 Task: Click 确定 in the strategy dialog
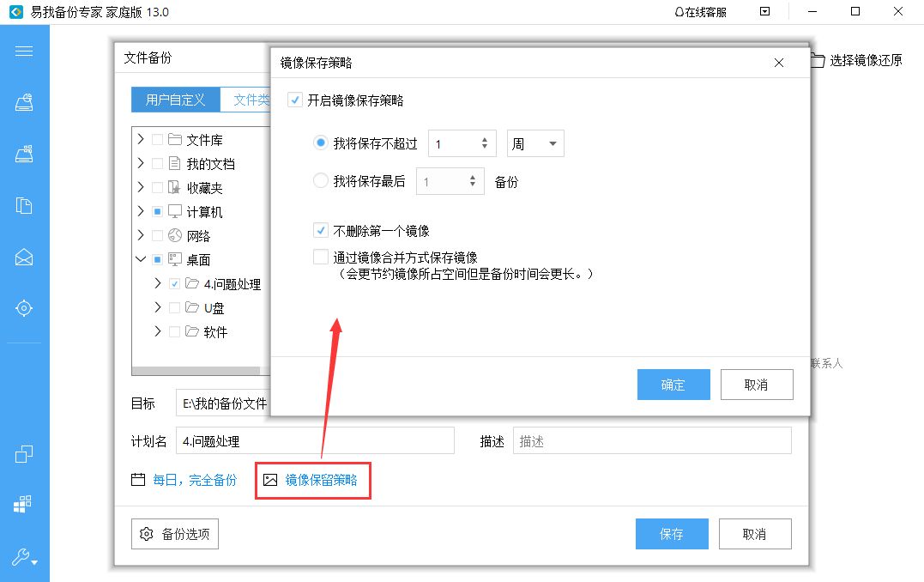point(673,385)
